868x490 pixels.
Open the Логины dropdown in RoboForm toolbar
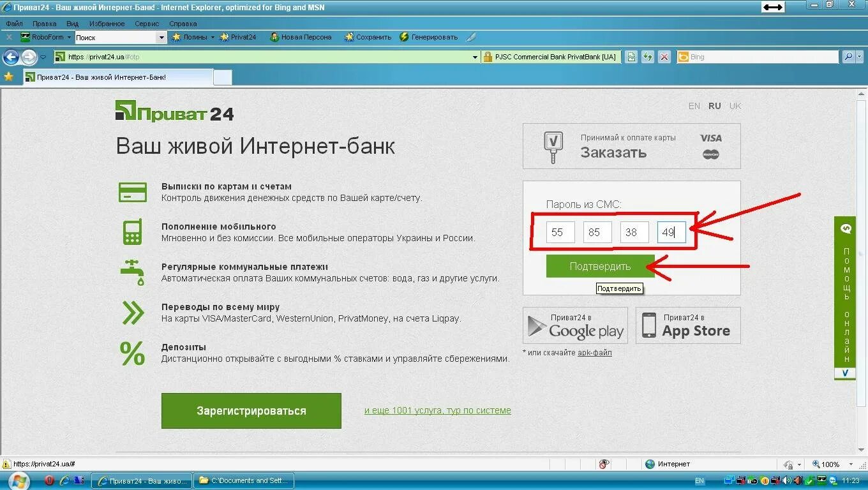click(194, 37)
